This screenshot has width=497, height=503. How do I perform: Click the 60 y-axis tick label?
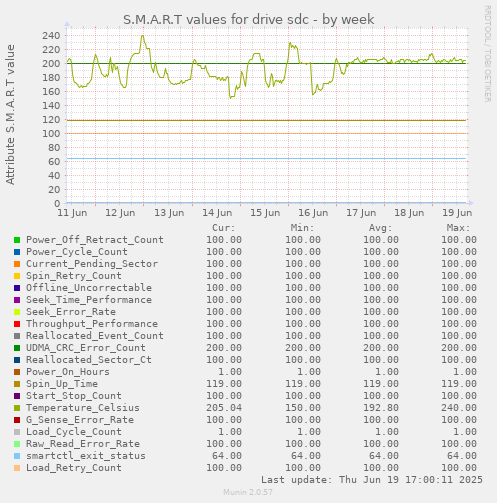coord(54,162)
